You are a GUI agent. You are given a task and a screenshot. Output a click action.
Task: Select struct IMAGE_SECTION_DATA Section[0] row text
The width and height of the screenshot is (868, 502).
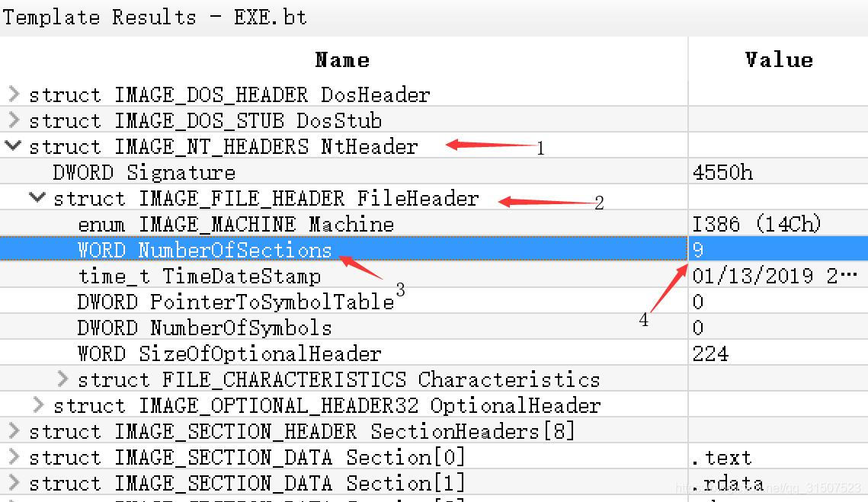pyautogui.click(x=248, y=457)
